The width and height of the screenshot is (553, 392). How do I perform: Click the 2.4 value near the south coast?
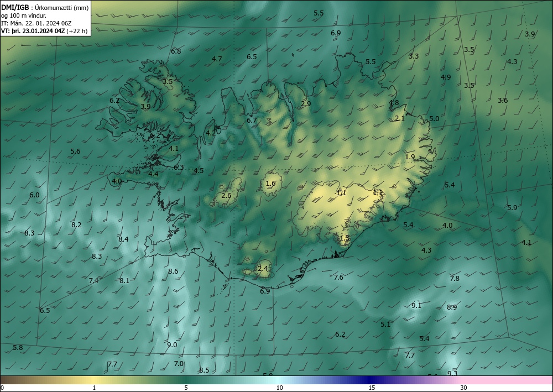263,269
